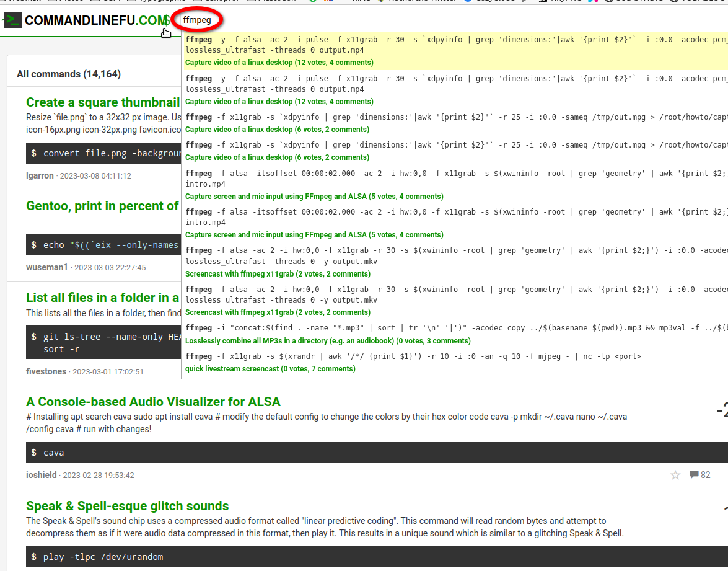Click the description mentioning linear predictive coding
The width and height of the screenshot is (728, 571).
coord(325,527)
